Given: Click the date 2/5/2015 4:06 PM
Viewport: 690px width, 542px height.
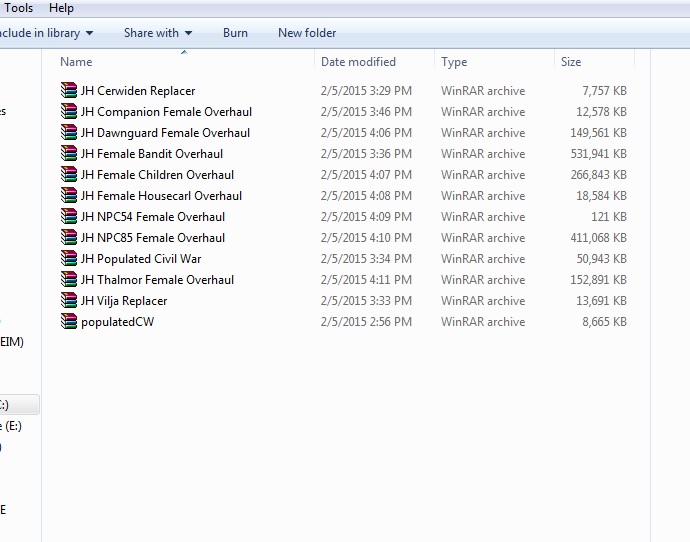Looking at the screenshot, I should 366,133.
